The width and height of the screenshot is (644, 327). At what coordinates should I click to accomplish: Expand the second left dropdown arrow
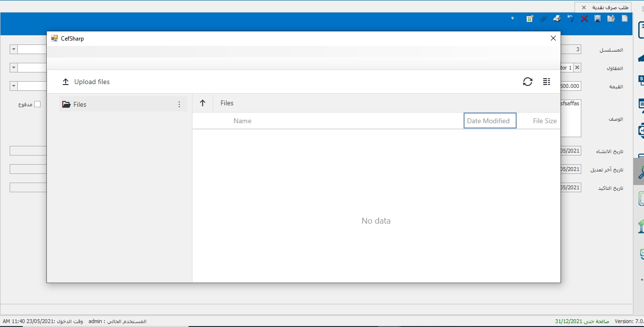point(14,68)
